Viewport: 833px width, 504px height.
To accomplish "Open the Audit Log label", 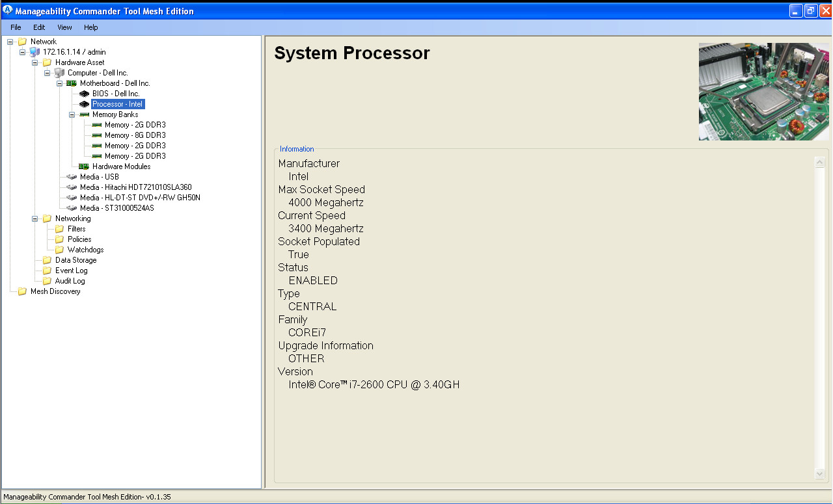I will coord(70,281).
